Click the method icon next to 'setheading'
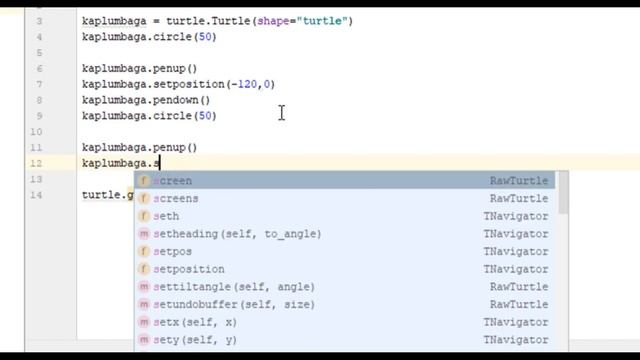Screen dimensions: 640x360 click(144, 233)
